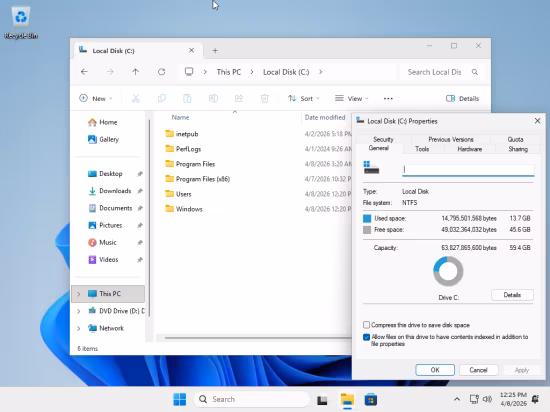Select the Delete trash icon in toolbar
This screenshot has width=550, height=412.
pyautogui.click(x=265, y=99)
